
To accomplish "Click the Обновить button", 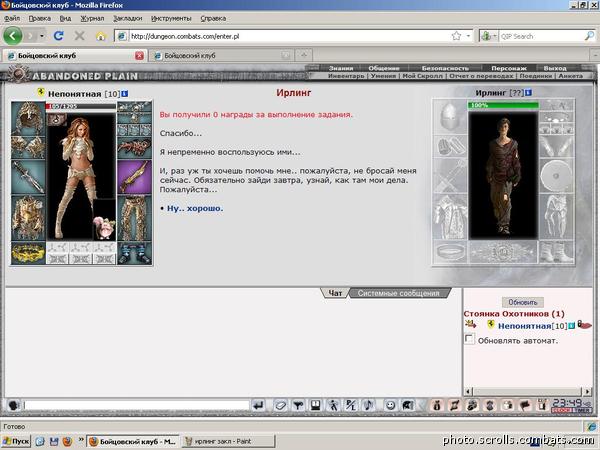I will coord(522,302).
